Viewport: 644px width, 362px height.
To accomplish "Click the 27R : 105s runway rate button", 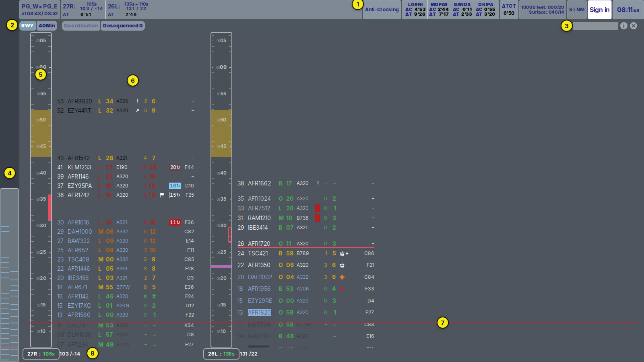I will pyautogui.click(x=41, y=354).
